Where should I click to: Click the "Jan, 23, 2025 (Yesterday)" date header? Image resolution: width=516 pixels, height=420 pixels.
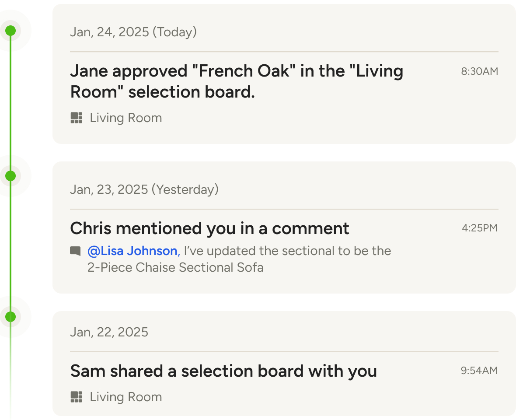(x=144, y=189)
